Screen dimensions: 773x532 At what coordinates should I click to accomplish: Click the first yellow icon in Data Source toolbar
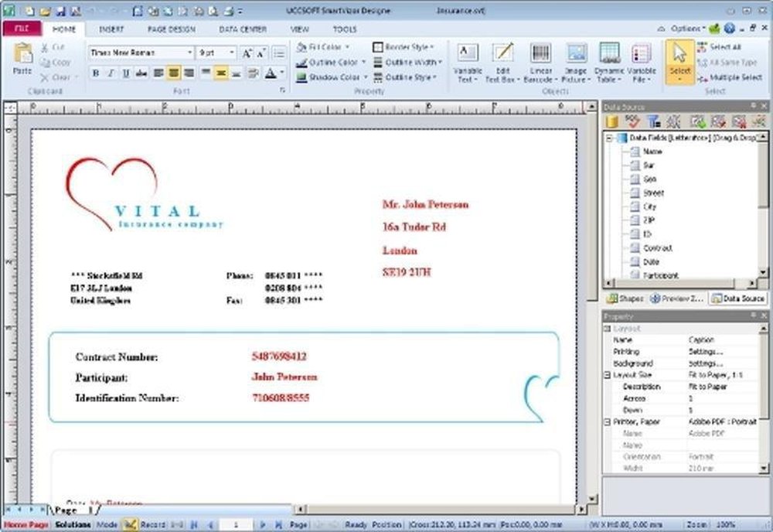coord(612,121)
